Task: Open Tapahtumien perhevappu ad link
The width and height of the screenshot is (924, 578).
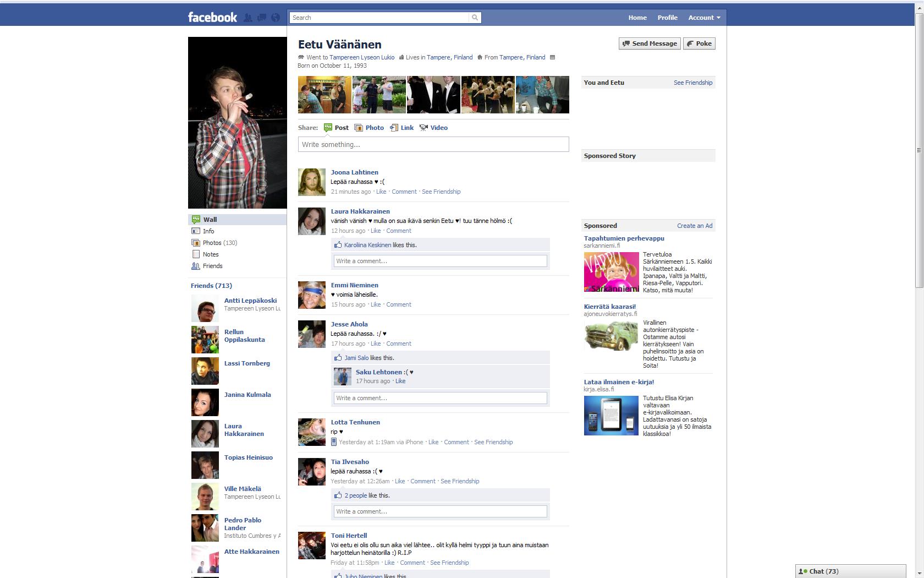Action: pyautogui.click(x=624, y=238)
